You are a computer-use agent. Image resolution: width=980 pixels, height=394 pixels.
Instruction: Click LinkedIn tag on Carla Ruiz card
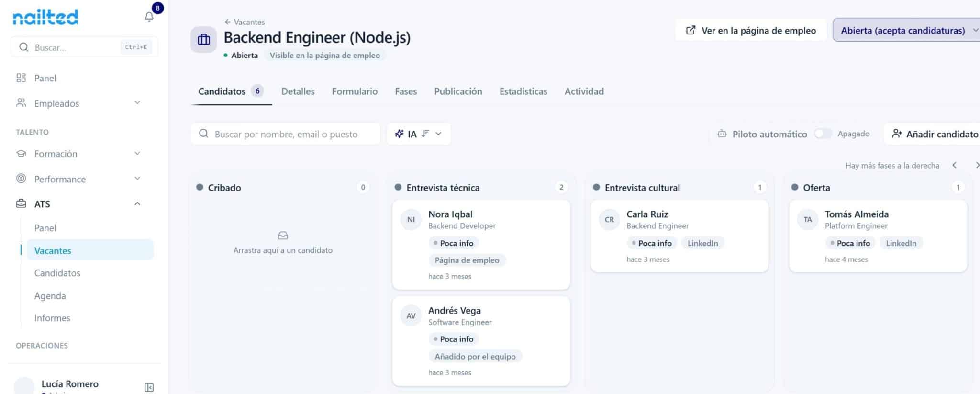coord(702,243)
